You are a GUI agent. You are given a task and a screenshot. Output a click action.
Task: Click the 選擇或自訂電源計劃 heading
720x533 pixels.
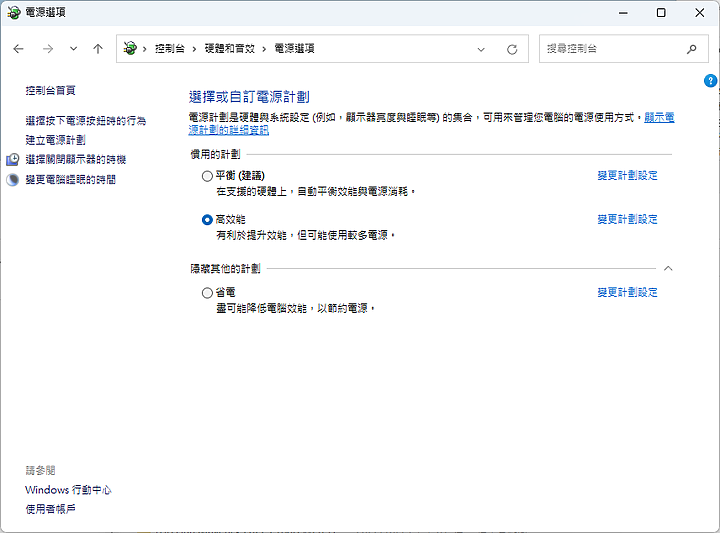point(249,97)
